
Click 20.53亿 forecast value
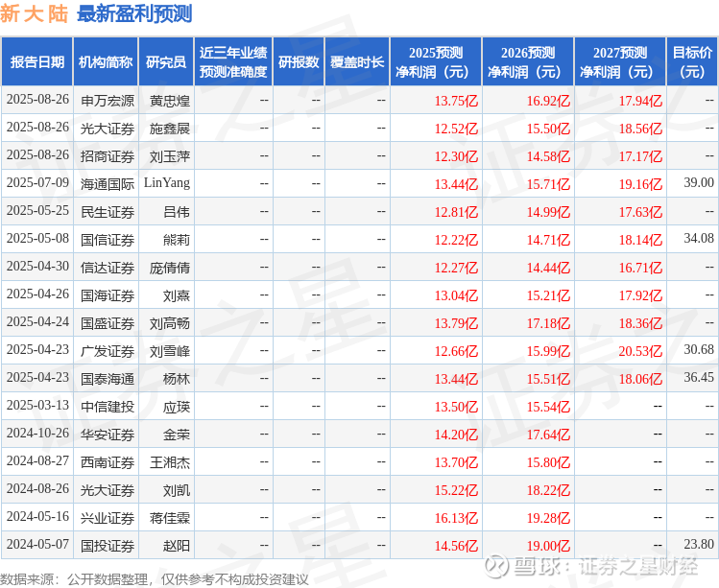click(x=640, y=351)
